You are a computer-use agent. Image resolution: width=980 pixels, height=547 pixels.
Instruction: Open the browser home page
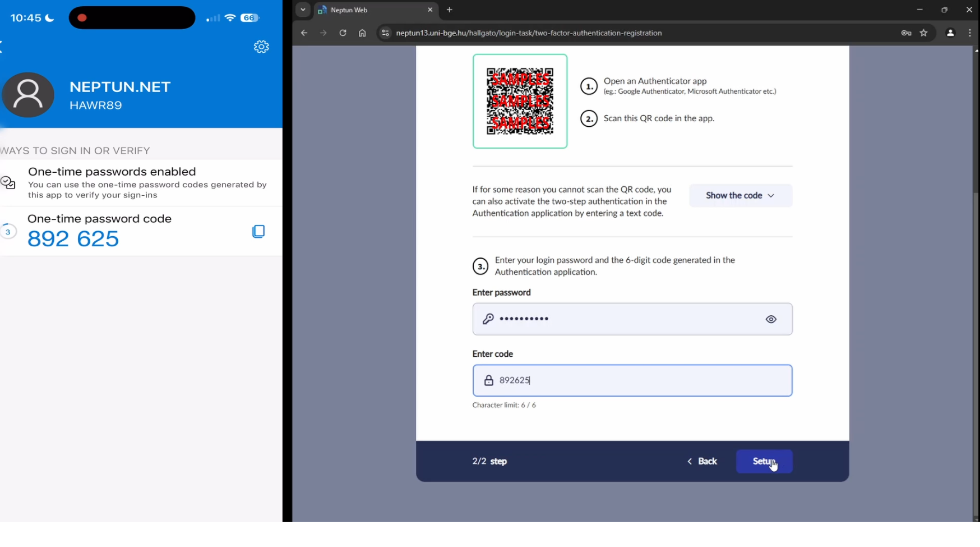(x=362, y=33)
